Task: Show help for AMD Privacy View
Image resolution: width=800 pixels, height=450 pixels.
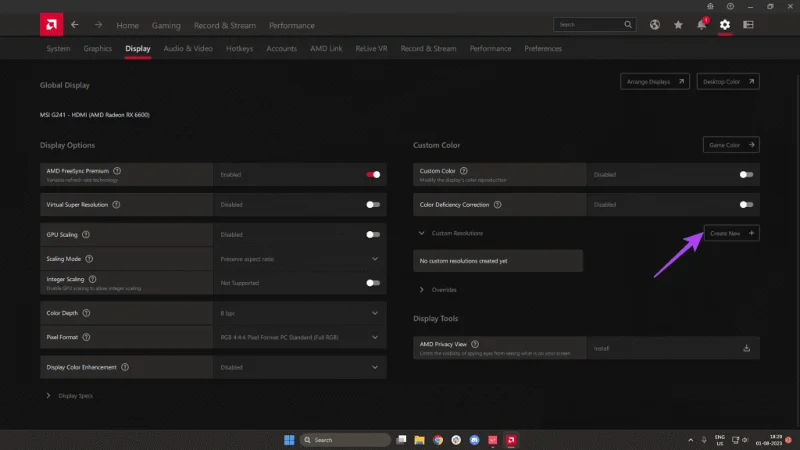Action: (x=475, y=344)
